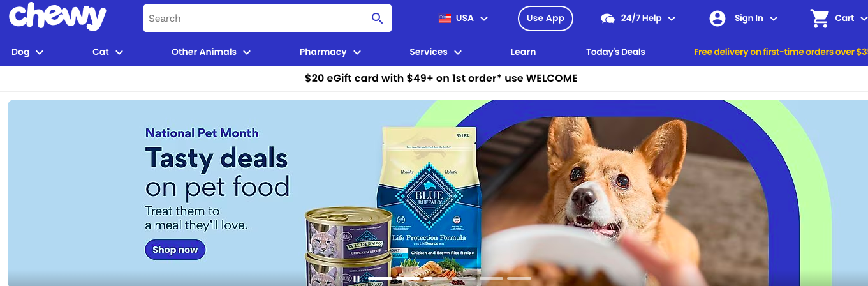The height and width of the screenshot is (286, 868).
Task: Click the USA flag icon
Action: pyautogui.click(x=445, y=19)
